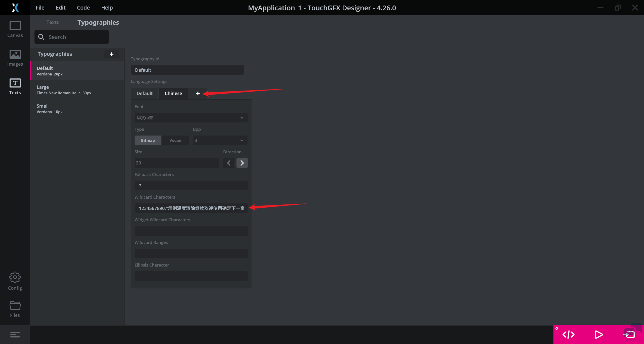Expand the Font dropdown
The image size is (644, 344).
(191, 118)
